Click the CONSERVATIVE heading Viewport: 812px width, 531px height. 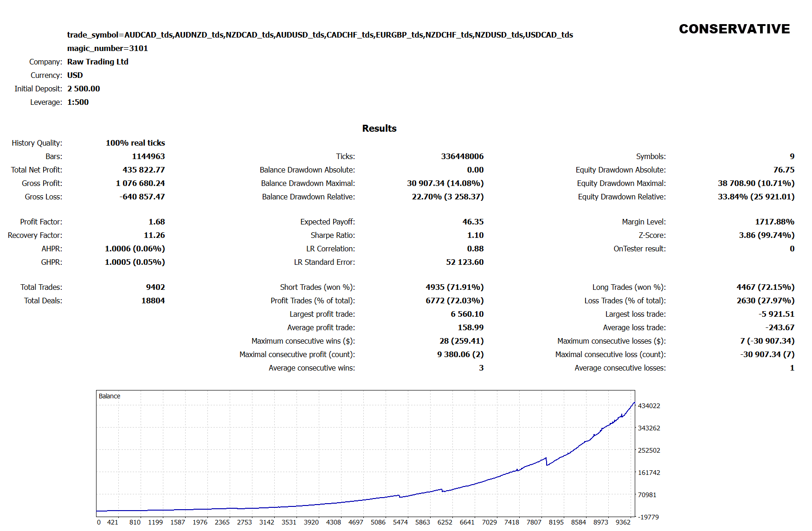[734, 29]
